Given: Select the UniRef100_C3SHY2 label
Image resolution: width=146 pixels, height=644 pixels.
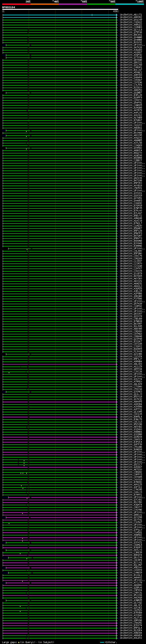Looking at the screenshot, I should click(x=131, y=347).
